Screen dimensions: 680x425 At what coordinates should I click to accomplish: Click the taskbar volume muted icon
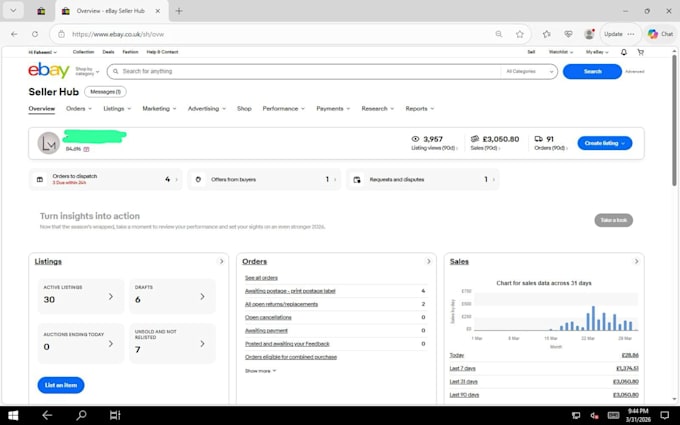click(x=595, y=415)
